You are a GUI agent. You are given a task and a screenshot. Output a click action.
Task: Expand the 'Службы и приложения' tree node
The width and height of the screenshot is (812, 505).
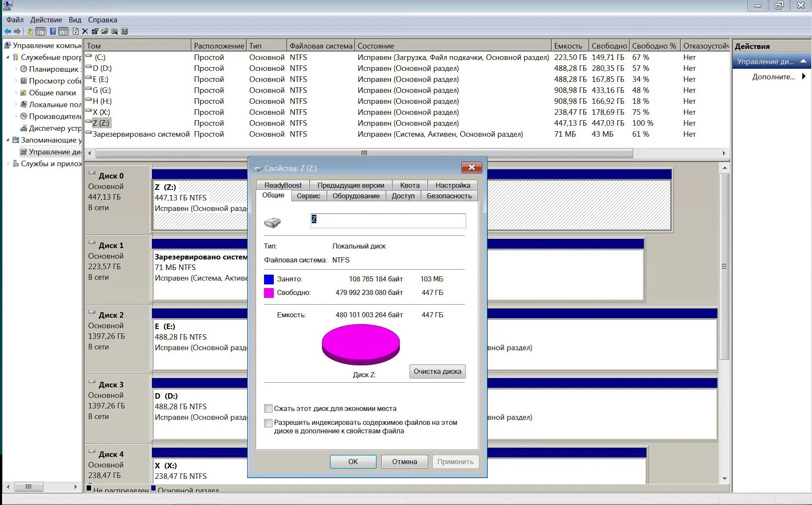[x=8, y=164]
